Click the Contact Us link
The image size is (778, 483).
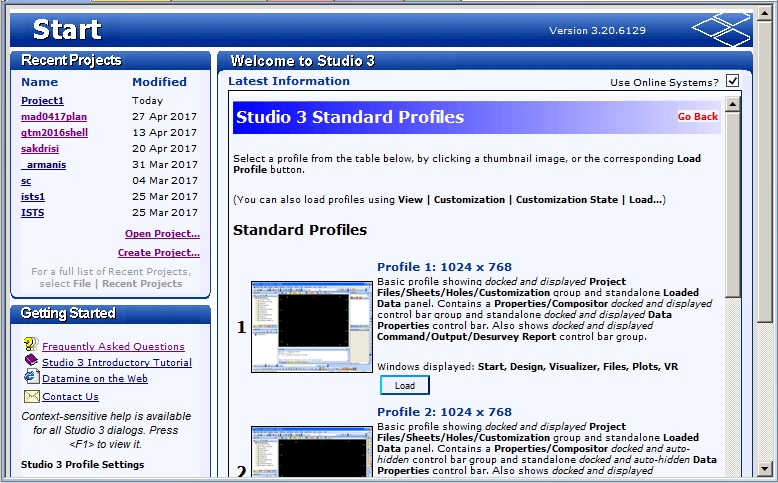point(70,396)
